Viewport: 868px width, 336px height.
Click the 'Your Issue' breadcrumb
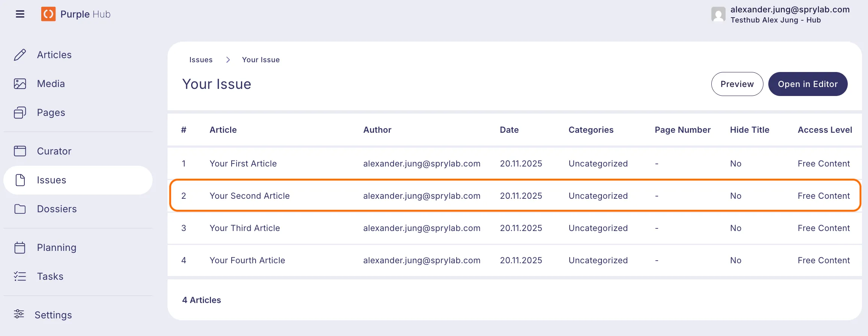[261, 60]
